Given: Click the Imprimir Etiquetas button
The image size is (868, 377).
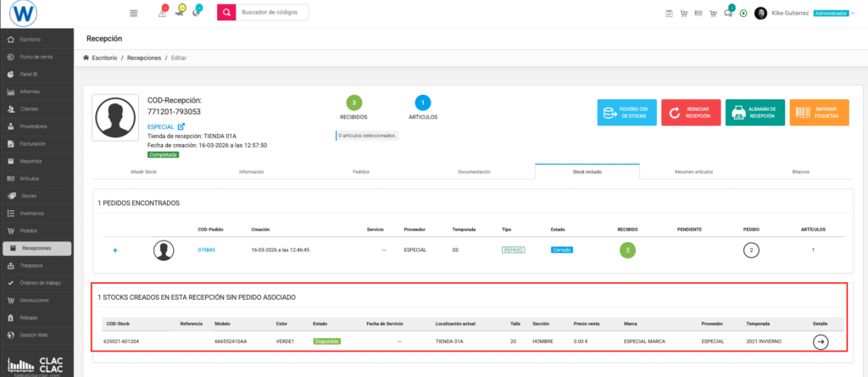Looking at the screenshot, I should click(819, 113).
